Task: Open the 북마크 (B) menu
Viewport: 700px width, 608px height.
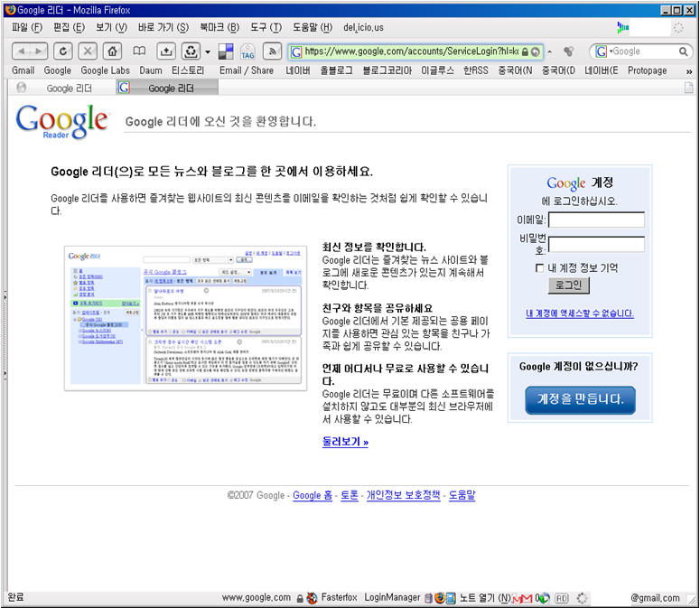Action: coord(219,28)
